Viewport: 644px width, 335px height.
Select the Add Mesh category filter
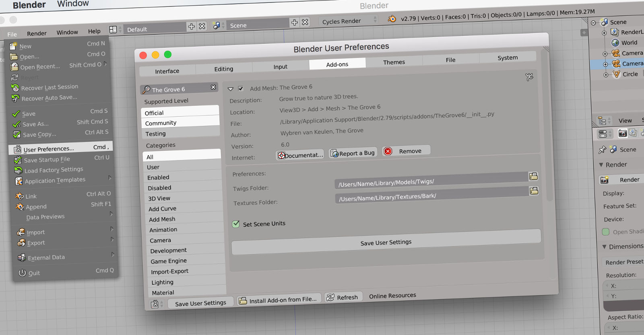(184, 218)
